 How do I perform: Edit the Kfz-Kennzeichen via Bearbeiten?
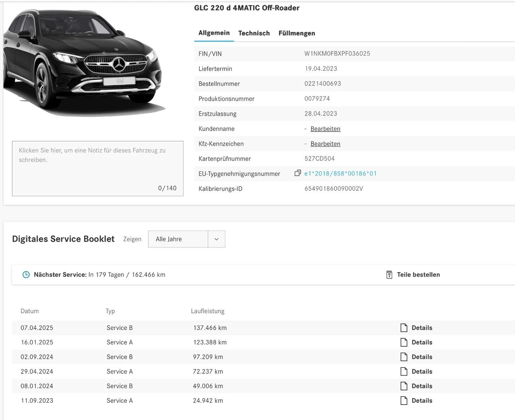pos(325,144)
